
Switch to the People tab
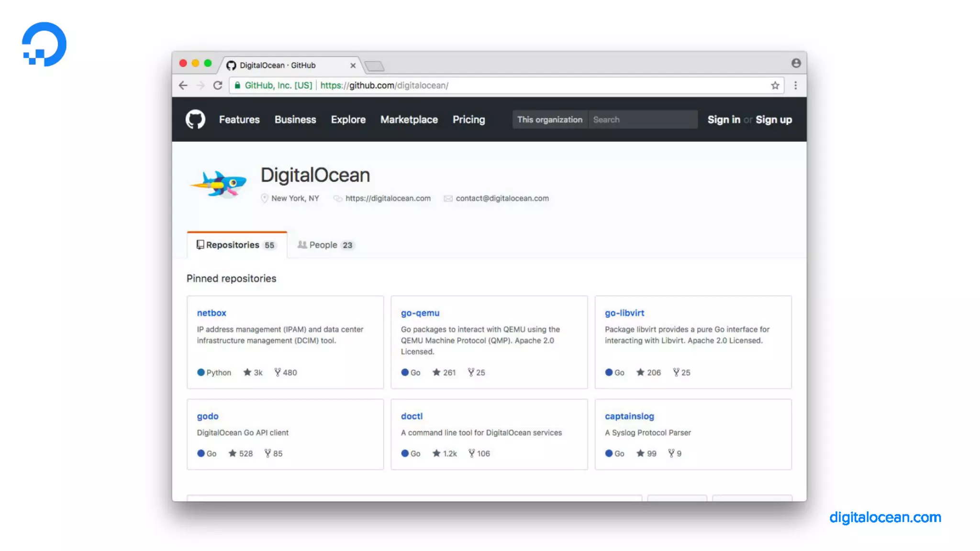[325, 245]
